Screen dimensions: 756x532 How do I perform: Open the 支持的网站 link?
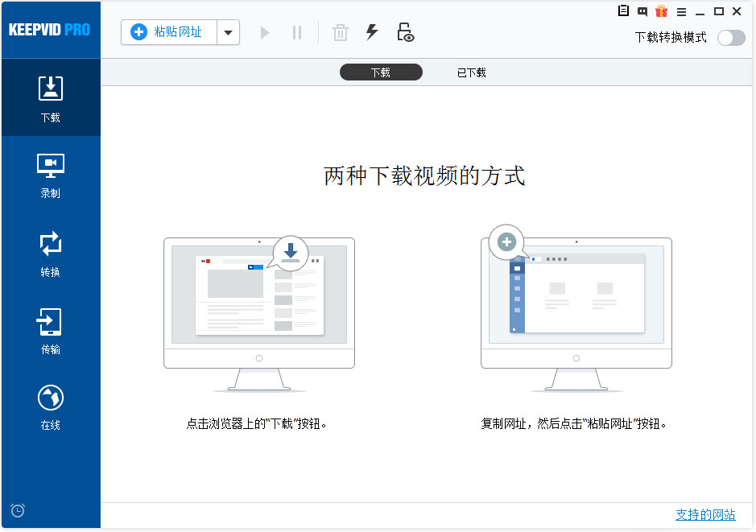click(x=705, y=514)
